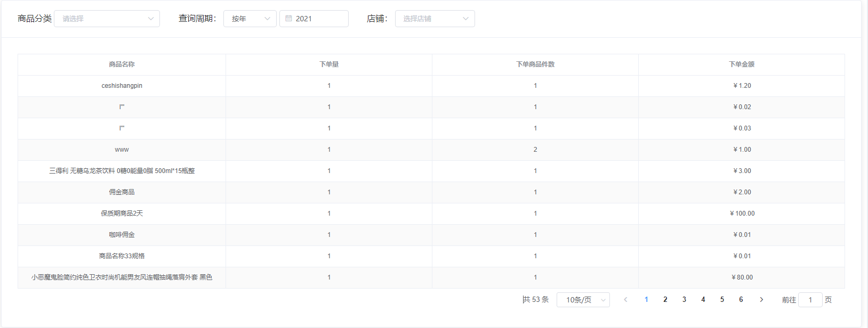The image size is (868, 328).
Task: Click the ¥ 3.00 amount cell
Action: point(742,171)
